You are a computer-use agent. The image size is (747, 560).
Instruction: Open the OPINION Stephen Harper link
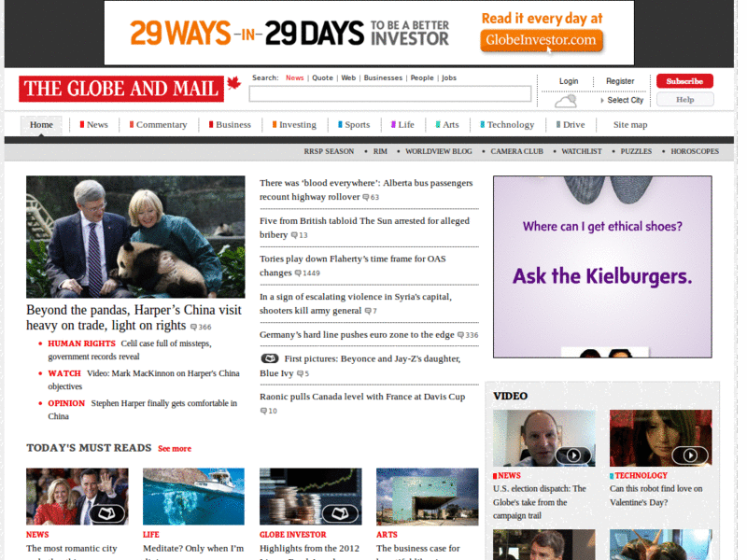tap(143, 410)
